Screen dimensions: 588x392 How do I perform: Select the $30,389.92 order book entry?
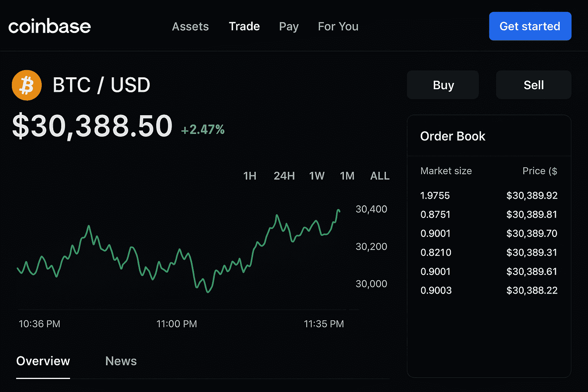point(532,195)
